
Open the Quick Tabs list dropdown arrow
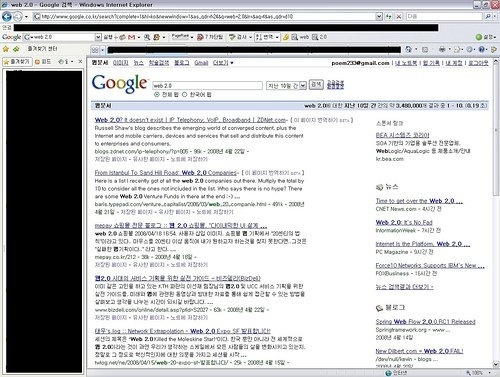pos(102,50)
